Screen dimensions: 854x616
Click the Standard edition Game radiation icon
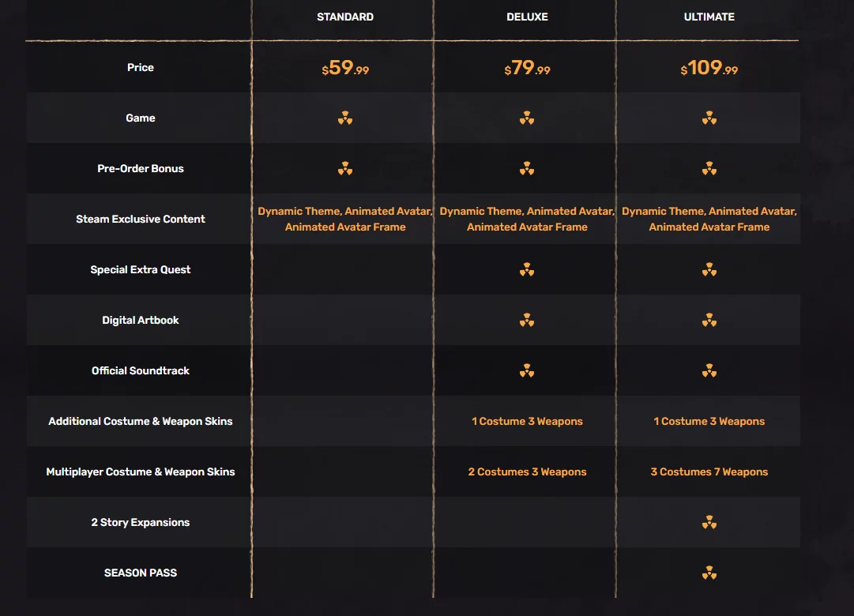345,118
